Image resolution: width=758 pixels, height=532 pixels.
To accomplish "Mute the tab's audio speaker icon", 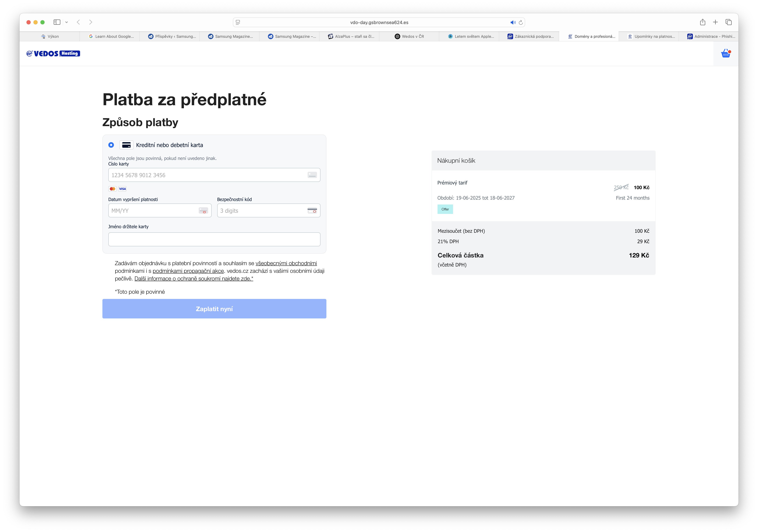I will pyautogui.click(x=513, y=22).
